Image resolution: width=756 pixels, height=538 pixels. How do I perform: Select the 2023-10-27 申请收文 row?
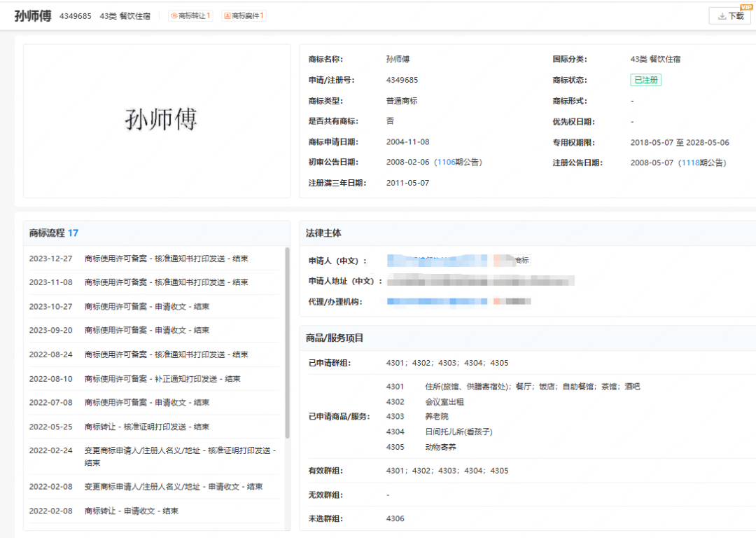coord(154,306)
